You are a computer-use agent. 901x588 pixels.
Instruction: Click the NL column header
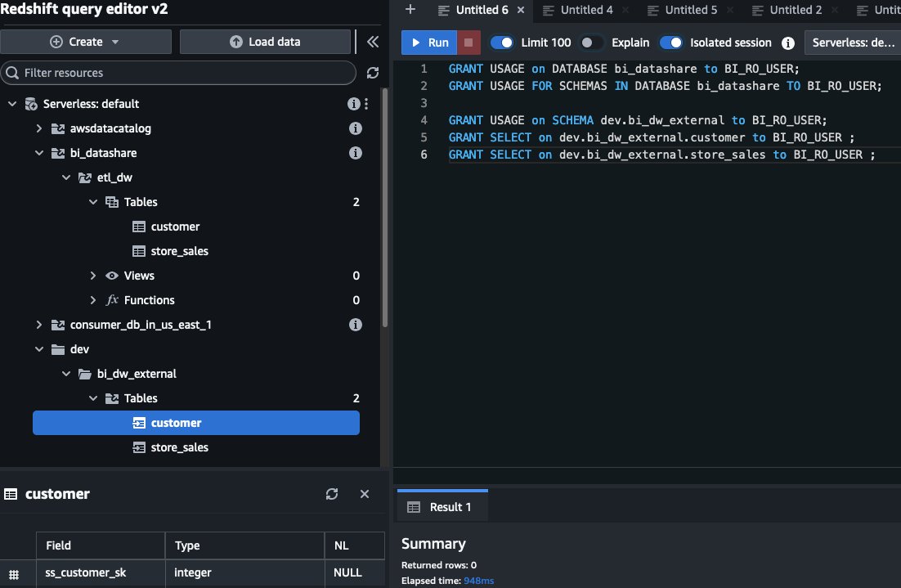[x=355, y=545]
